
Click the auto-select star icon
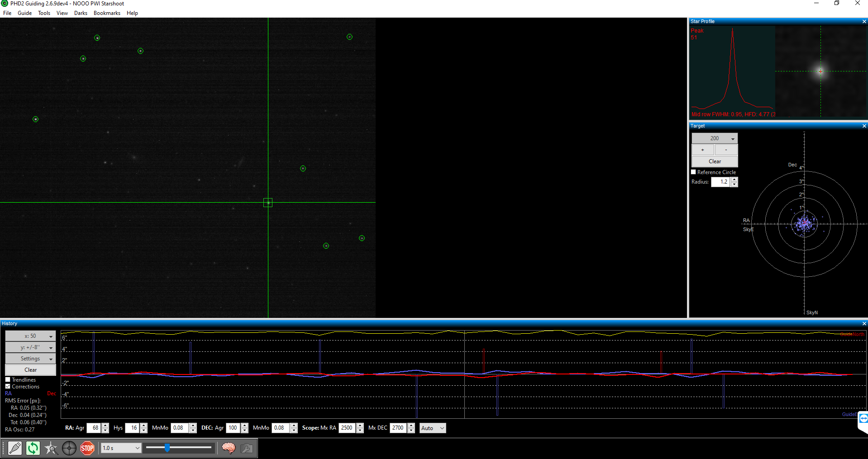(51, 448)
